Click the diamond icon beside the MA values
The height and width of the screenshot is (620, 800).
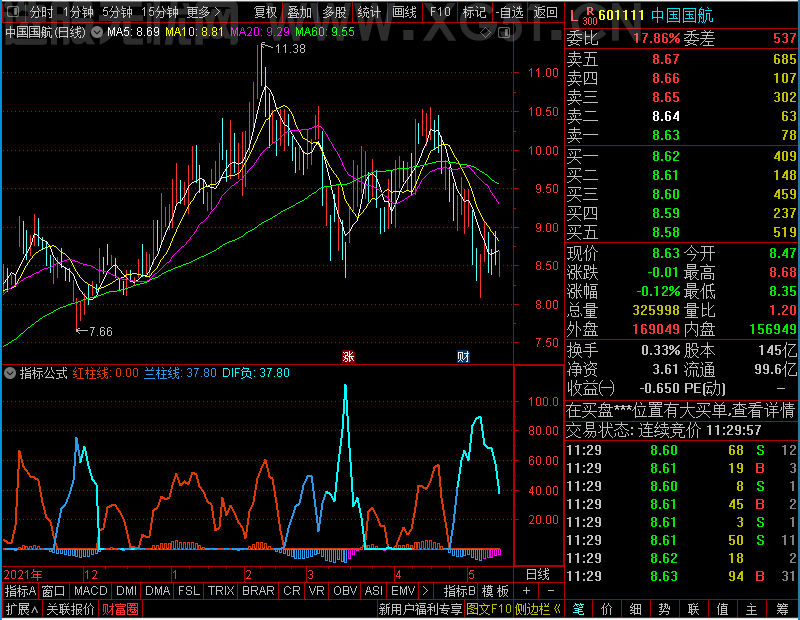(486, 33)
